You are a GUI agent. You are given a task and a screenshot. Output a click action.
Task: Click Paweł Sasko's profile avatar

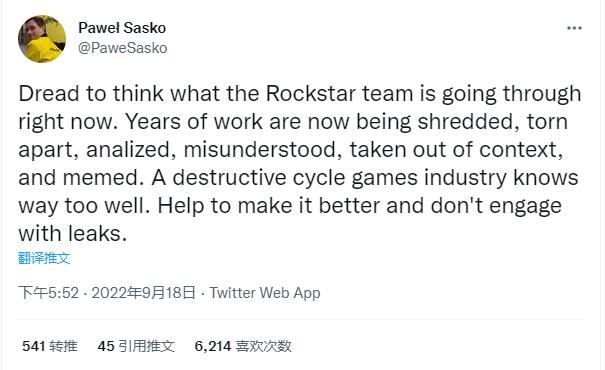(x=42, y=39)
